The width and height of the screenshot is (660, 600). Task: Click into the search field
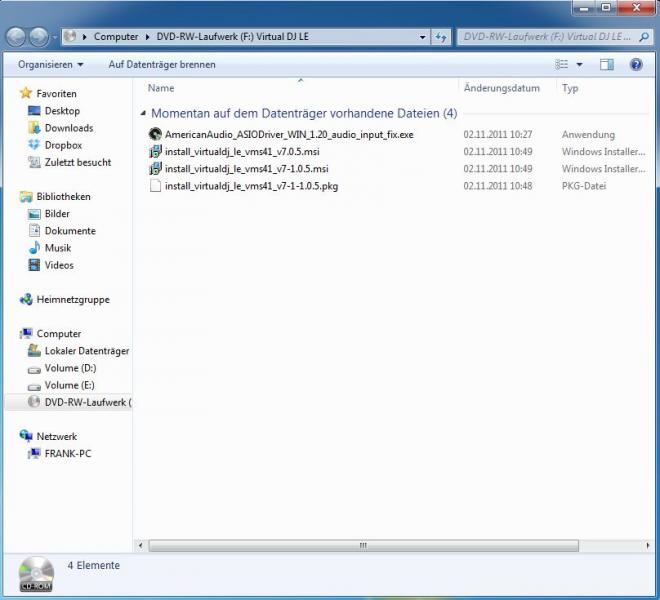click(547, 37)
